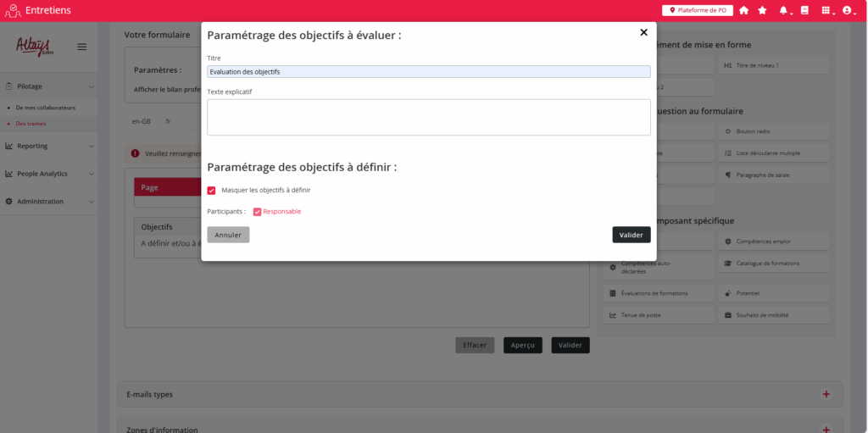868x433 pixels.
Task: Click the user account avatar icon
Action: 846,10
